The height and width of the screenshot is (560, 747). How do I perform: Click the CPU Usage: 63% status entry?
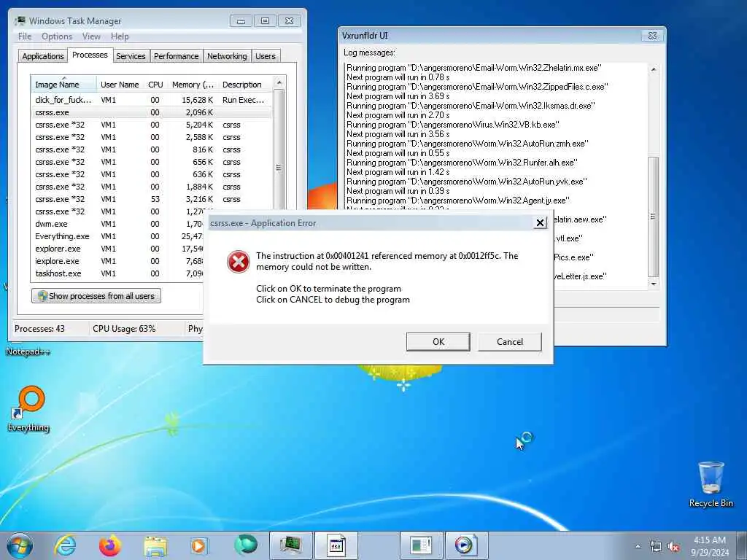(x=124, y=329)
